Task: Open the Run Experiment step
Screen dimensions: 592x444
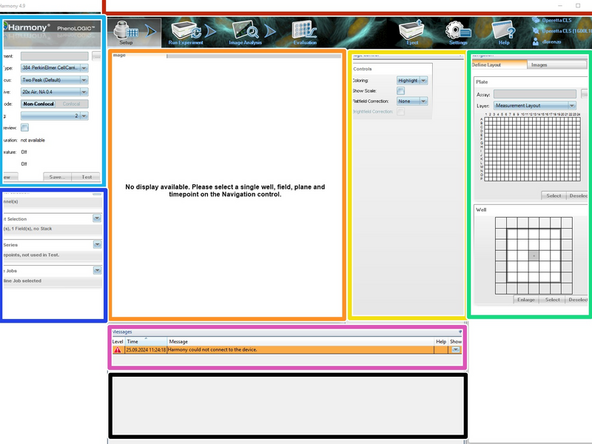Action: point(186,33)
